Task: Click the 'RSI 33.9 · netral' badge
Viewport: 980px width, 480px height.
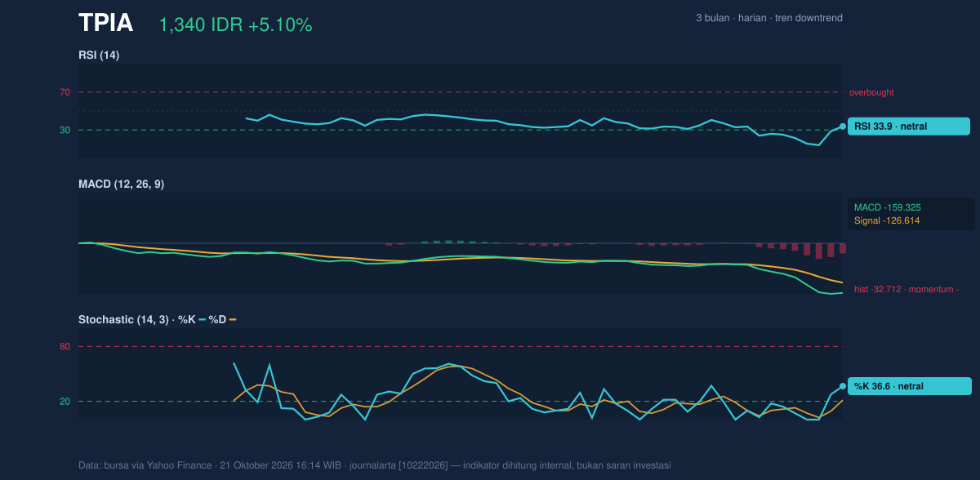Action: coord(909,127)
